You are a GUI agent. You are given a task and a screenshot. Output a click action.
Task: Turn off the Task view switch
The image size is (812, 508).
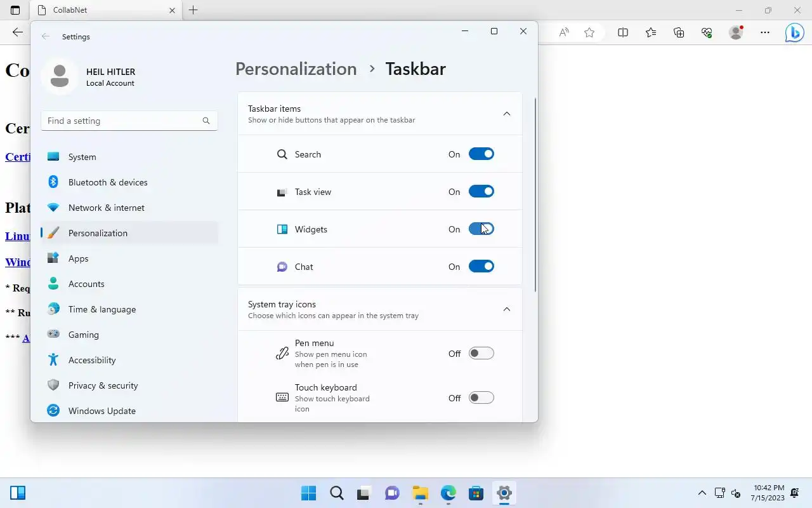pos(481,191)
